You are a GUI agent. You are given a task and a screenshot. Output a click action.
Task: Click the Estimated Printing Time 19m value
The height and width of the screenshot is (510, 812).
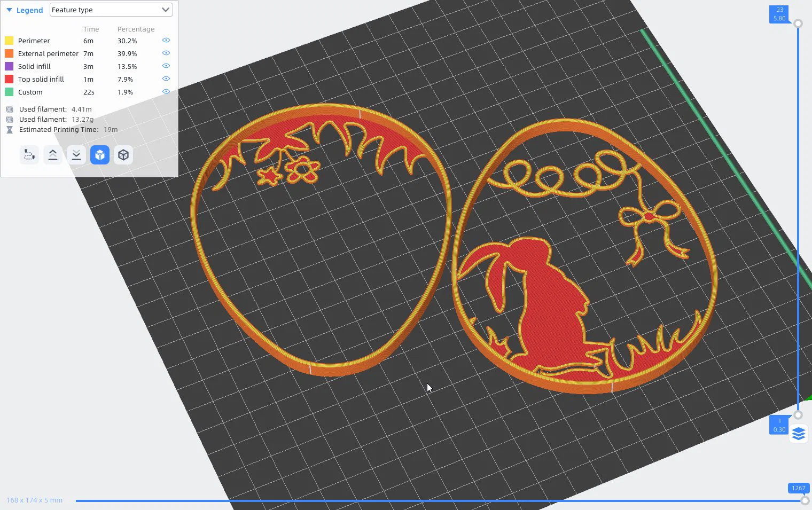(111, 129)
